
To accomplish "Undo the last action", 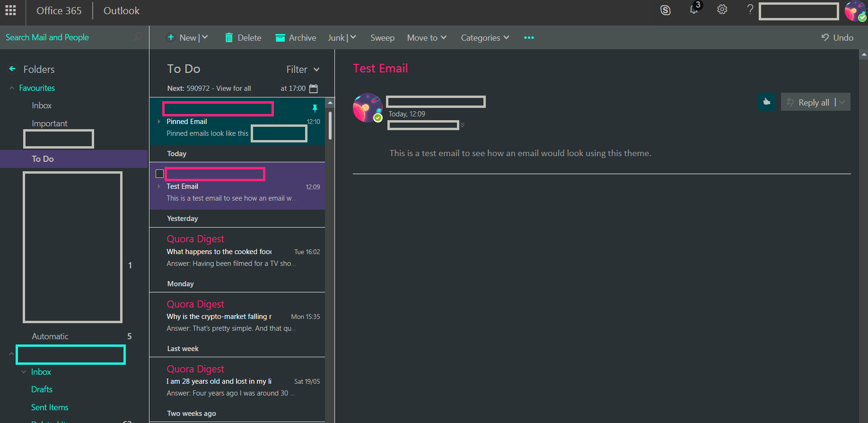I will [837, 37].
